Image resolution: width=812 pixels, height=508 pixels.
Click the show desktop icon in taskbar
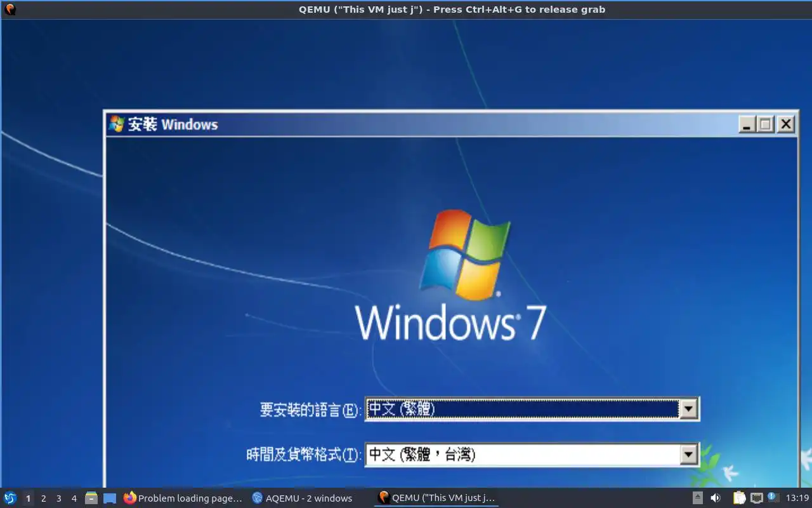[110, 498]
